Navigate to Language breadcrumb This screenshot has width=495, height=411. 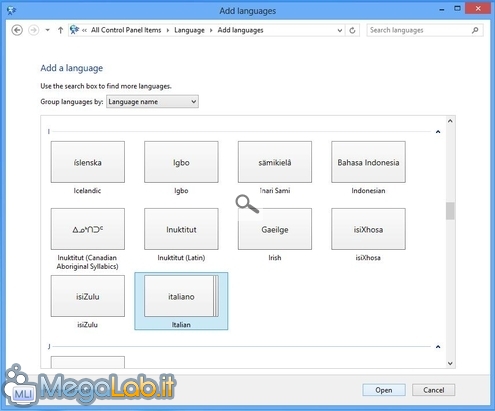(189, 30)
